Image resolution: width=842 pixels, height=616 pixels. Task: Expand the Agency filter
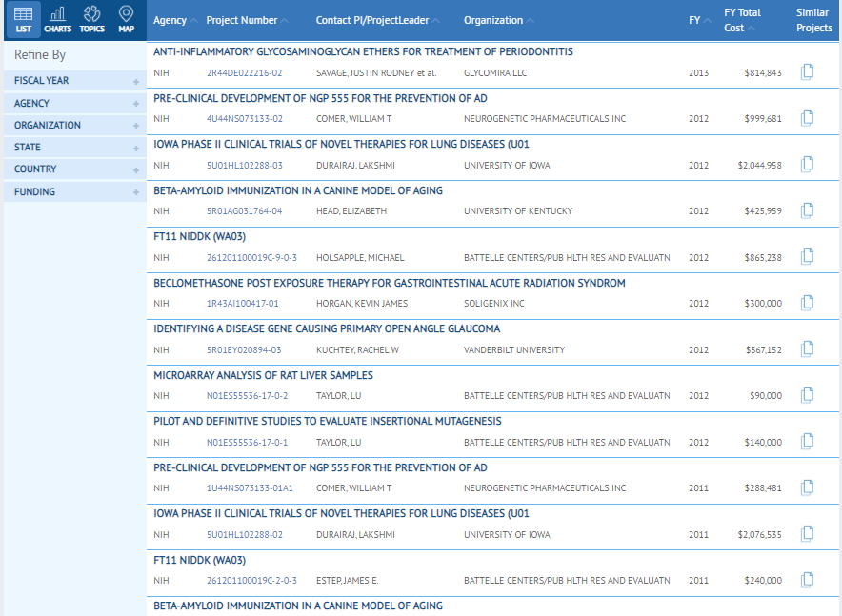[x=75, y=103]
